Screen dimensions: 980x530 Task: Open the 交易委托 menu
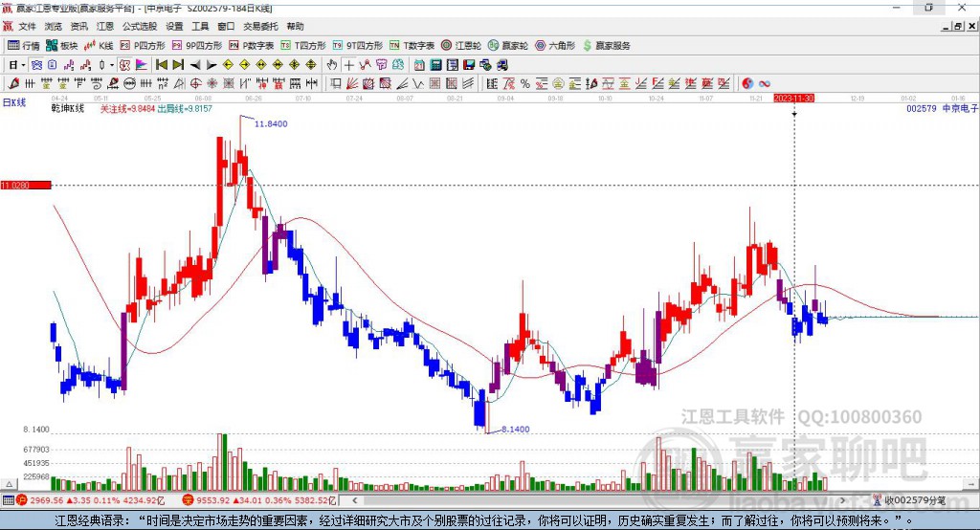[260, 26]
